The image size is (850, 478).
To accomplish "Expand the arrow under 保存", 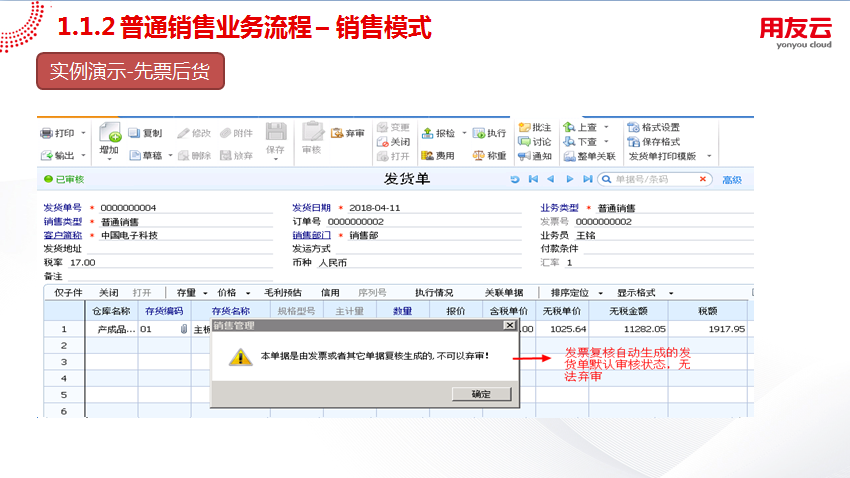I will [x=276, y=159].
